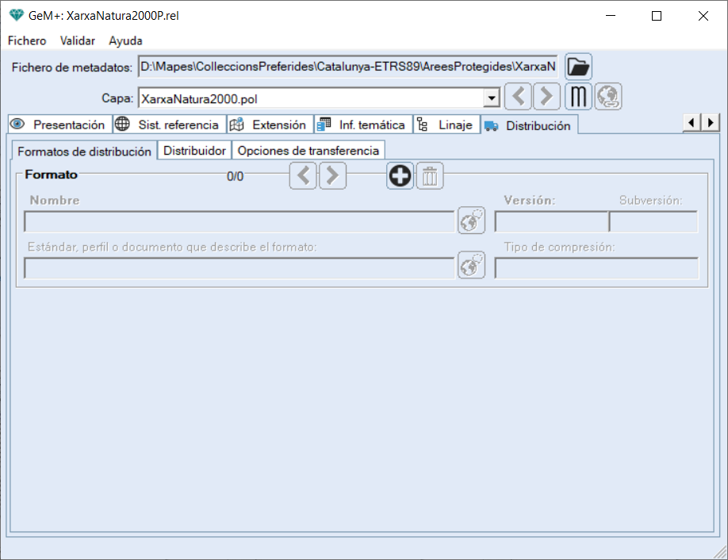Delete format using trash icon
Image resolution: width=728 pixels, height=560 pixels.
(430, 176)
